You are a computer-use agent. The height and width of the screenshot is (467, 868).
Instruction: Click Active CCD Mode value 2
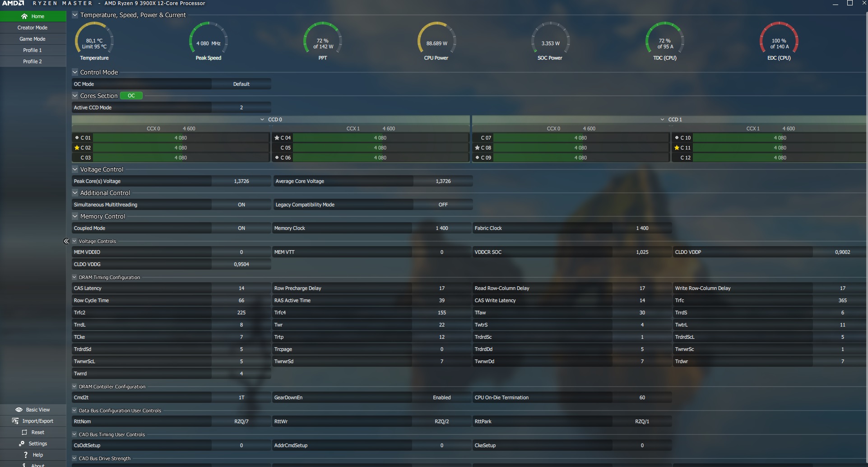coord(241,107)
